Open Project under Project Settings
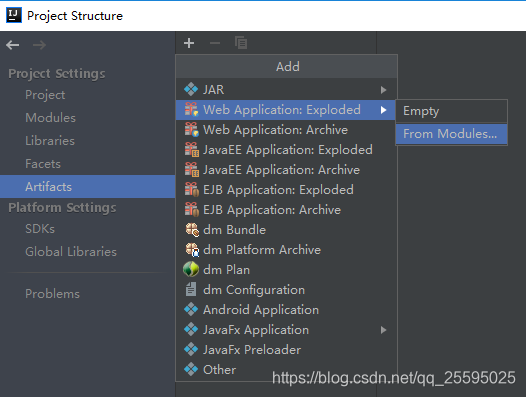Screen dimensions: 526x397 87,95
